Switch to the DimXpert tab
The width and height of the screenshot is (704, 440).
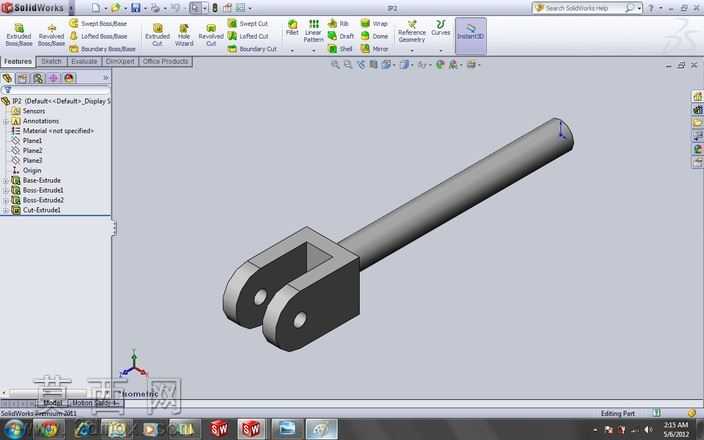120,62
